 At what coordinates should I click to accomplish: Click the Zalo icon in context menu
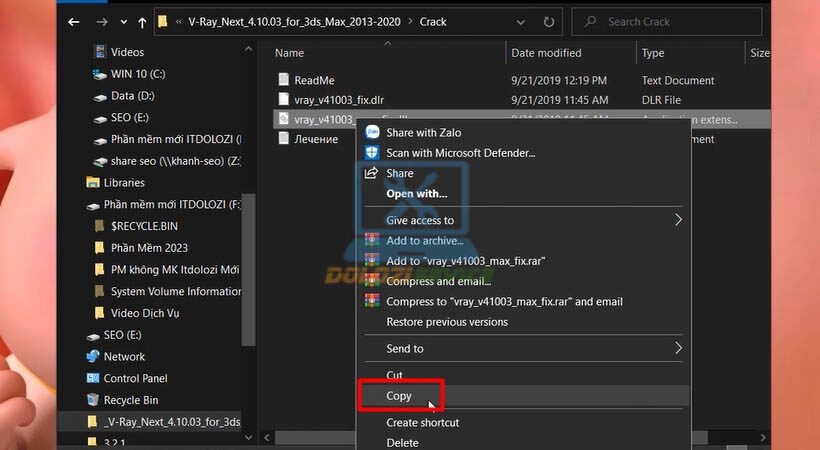[x=372, y=132]
